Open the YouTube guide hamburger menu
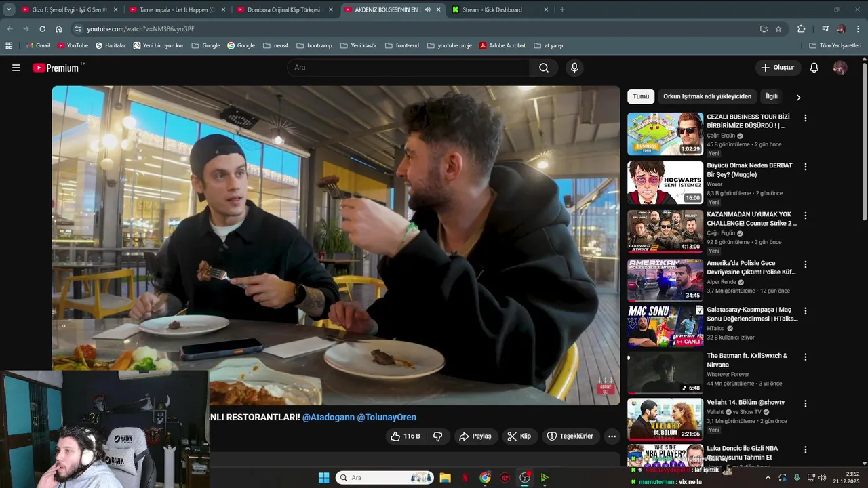The width and height of the screenshot is (868, 488). click(x=16, y=68)
